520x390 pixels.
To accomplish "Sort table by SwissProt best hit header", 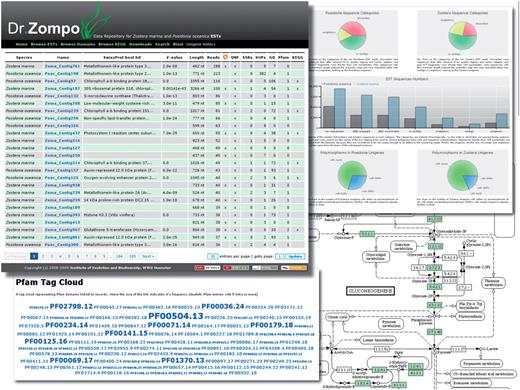I will coord(122,57).
